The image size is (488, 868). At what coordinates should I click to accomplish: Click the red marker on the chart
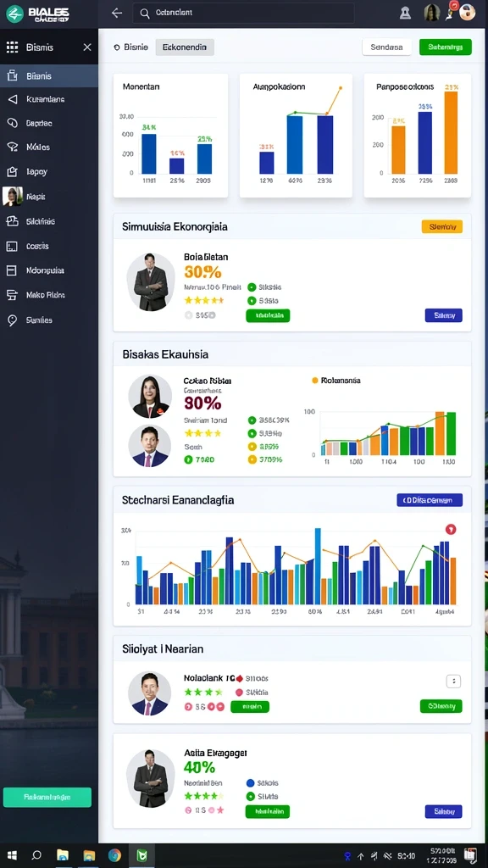pyautogui.click(x=451, y=530)
